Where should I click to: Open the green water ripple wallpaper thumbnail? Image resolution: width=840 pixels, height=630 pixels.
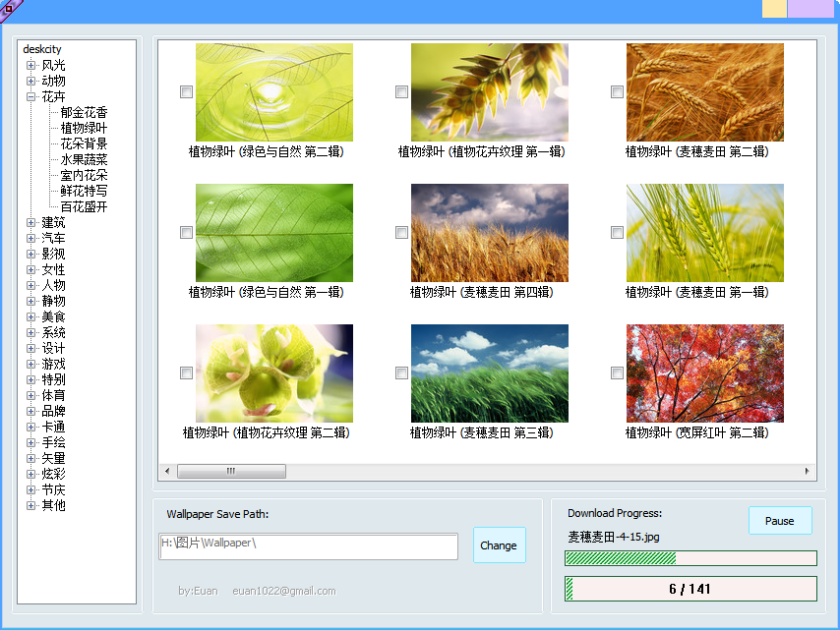tap(273, 91)
